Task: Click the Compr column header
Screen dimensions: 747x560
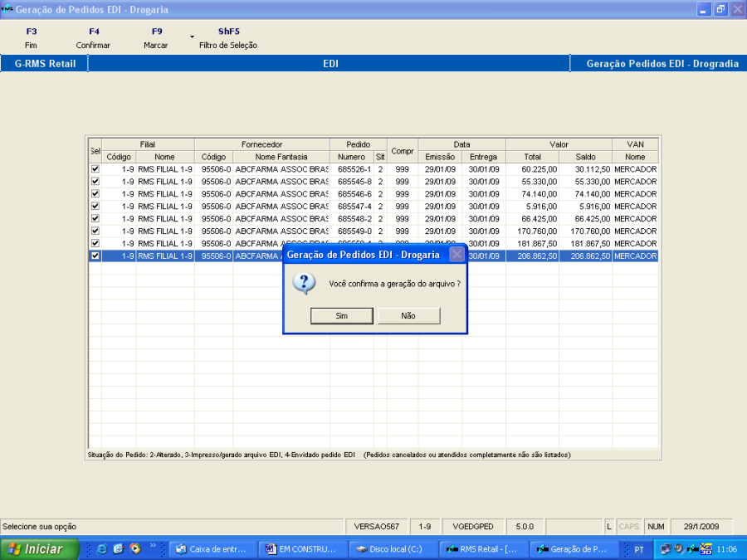Action: [403, 151]
